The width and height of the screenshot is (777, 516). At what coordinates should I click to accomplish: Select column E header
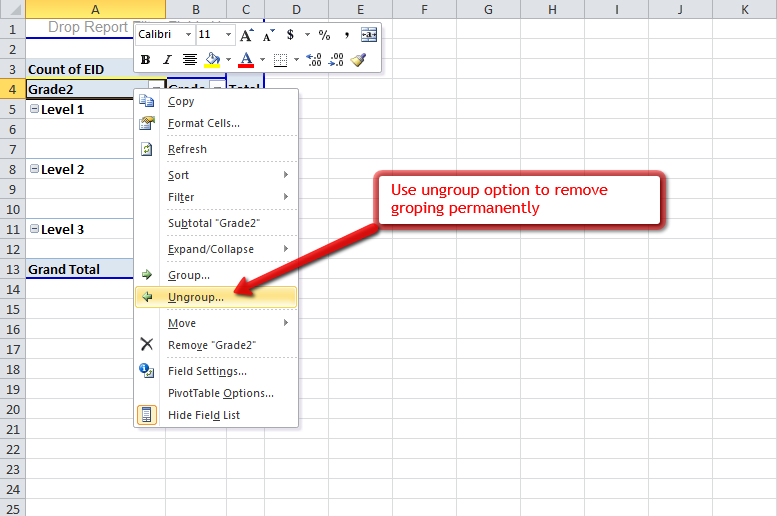coord(360,9)
